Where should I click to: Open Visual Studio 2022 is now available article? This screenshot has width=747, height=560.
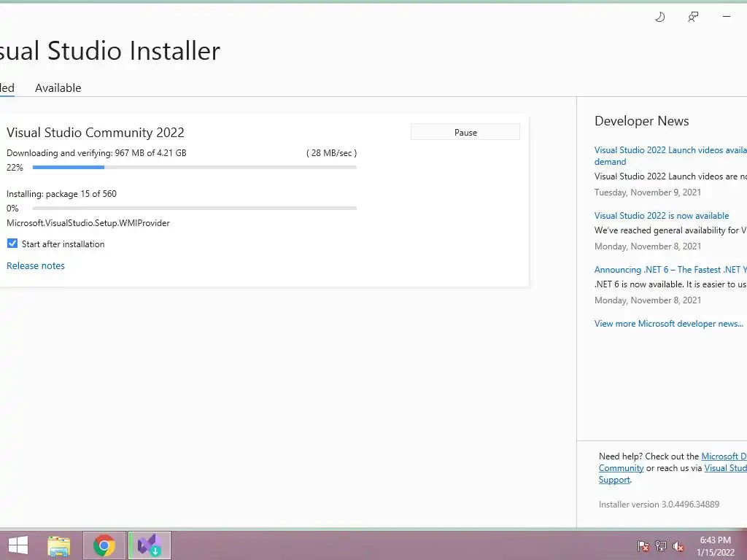point(662,216)
